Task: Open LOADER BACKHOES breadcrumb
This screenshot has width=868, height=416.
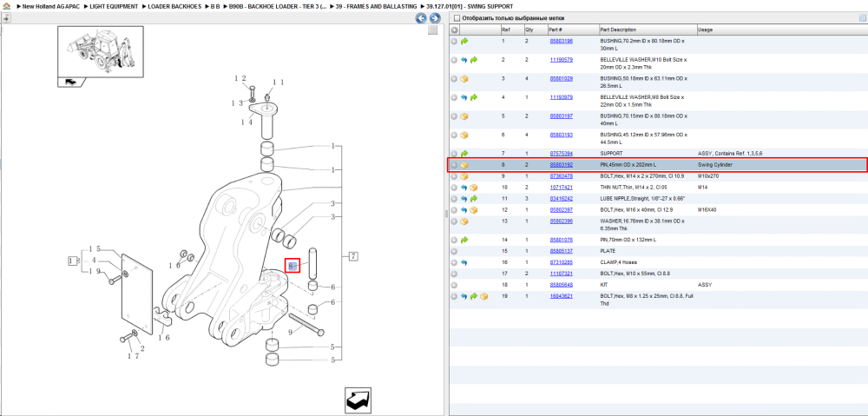Action: pyautogui.click(x=174, y=7)
